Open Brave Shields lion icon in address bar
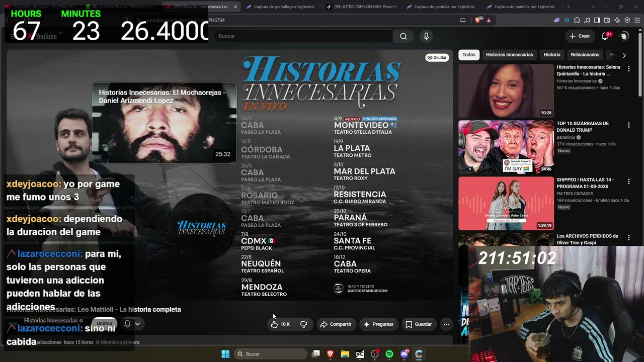The width and height of the screenshot is (644, 362). [x=478, y=20]
